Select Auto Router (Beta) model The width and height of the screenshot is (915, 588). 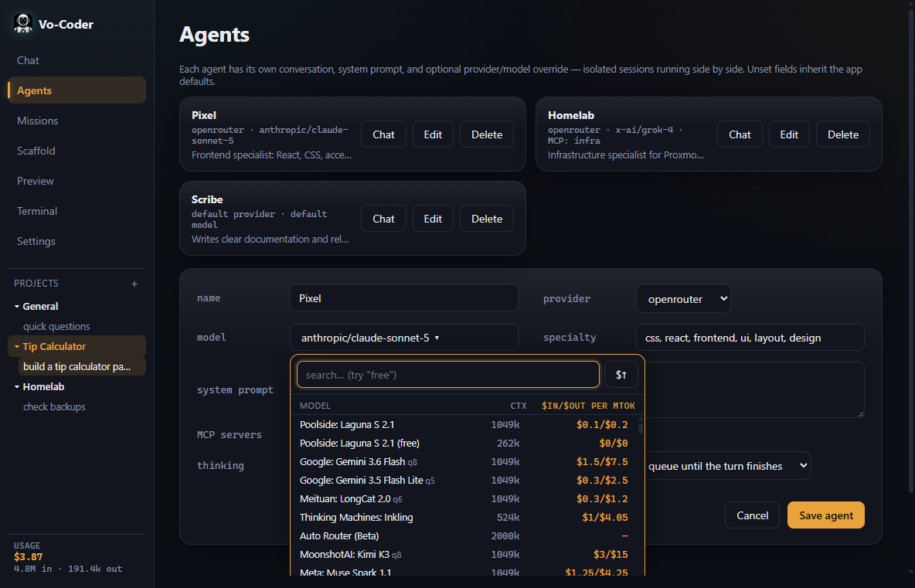tap(464, 535)
